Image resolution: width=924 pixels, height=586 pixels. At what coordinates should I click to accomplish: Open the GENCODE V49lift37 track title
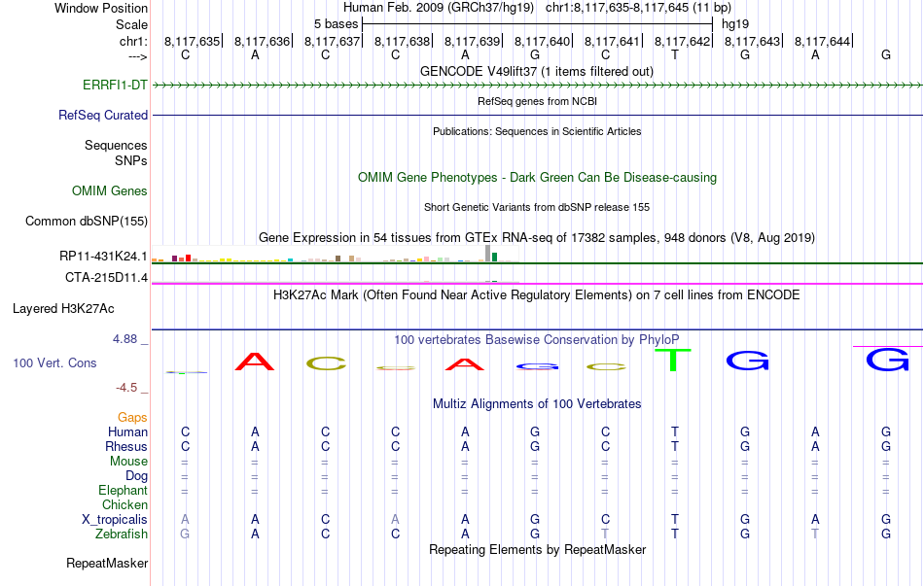pyautogui.click(x=537, y=71)
